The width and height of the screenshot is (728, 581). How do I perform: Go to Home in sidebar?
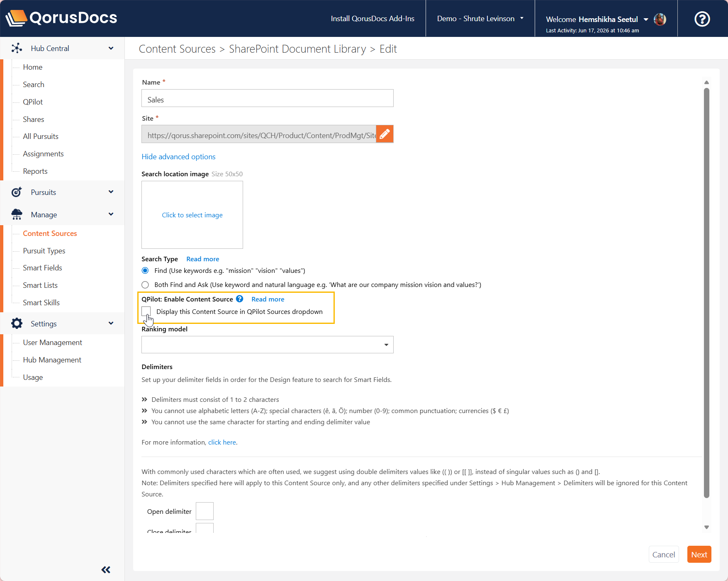[x=33, y=67]
